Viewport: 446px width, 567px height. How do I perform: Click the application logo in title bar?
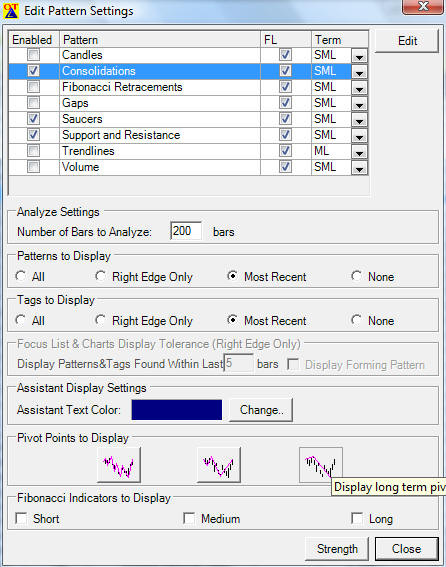[x=10, y=11]
